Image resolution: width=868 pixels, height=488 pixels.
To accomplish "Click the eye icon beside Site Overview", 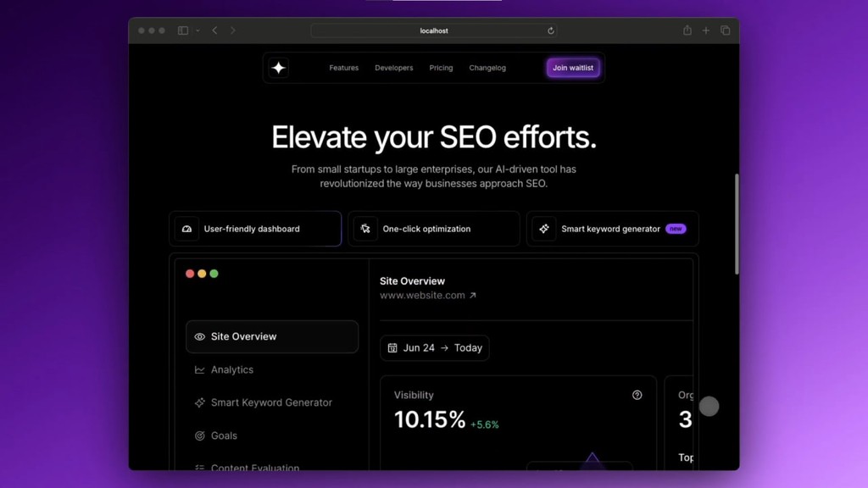I will [199, 336].
